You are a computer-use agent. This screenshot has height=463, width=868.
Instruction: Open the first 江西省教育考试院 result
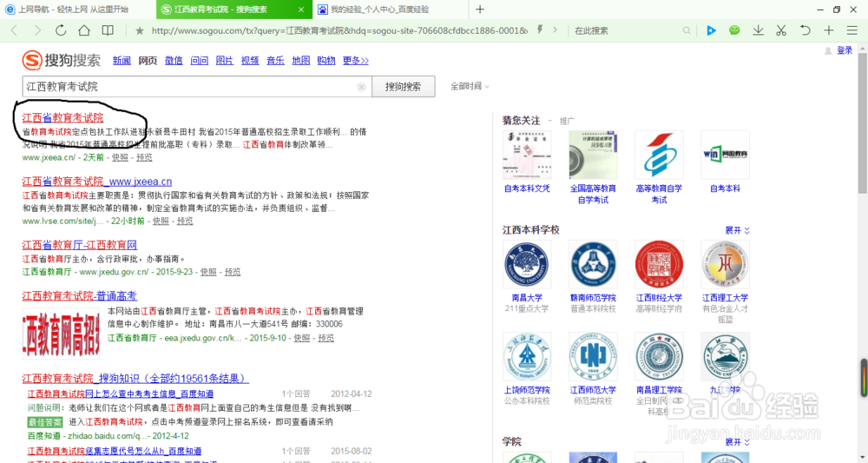point(62,117)
